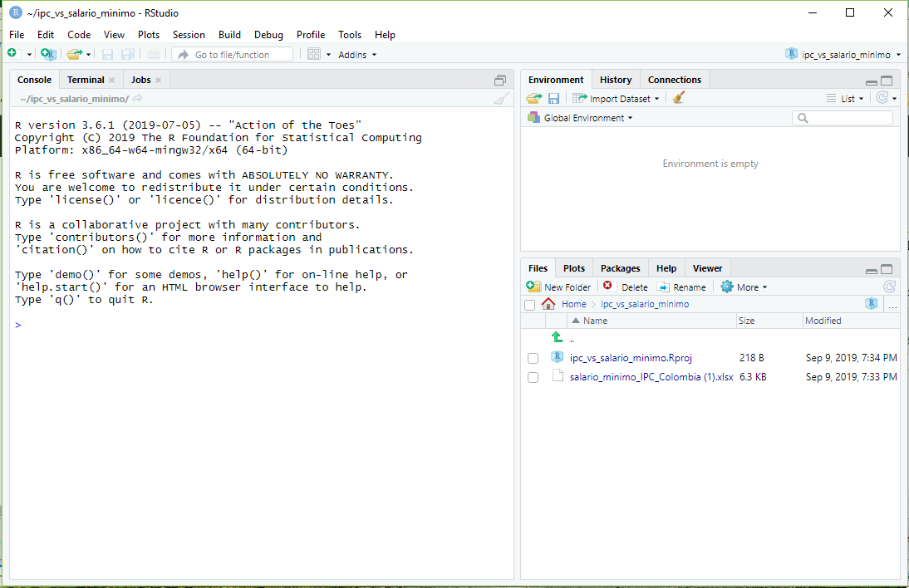Screen dimensions: 909x588
Task: Maximize the Console pane icon
Action: [x=499, y=81]
